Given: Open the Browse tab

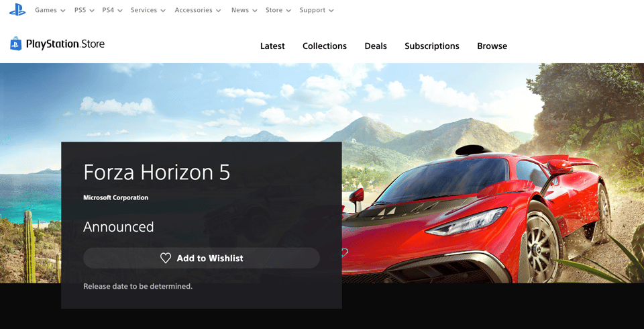Looking at the screenshot, I should [x=492, y=46].
